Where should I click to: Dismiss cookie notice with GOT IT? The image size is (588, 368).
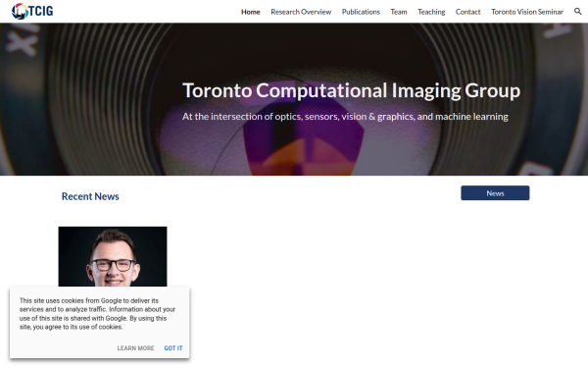pyautogui.click(x=173, y=348)
